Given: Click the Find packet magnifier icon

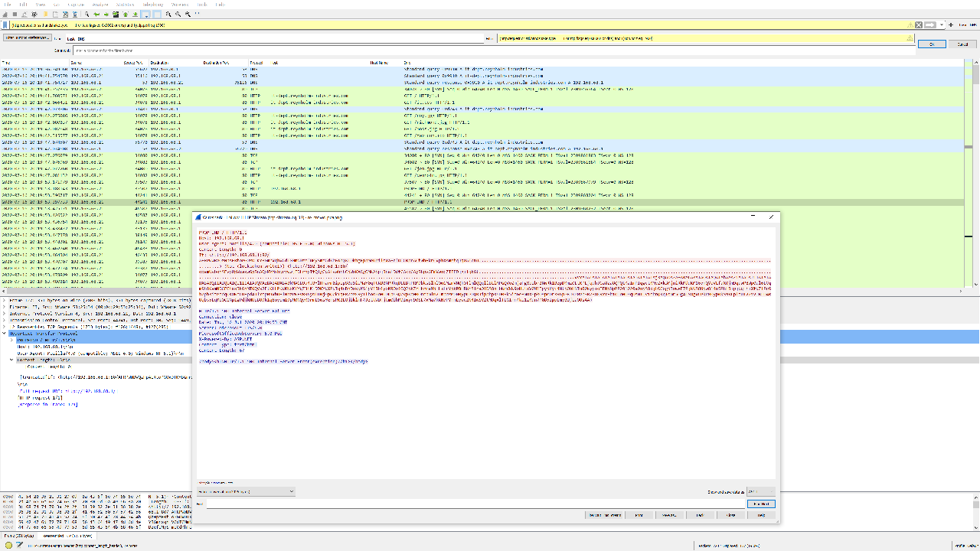Looking at the screenshot, I should click(87, 14).
